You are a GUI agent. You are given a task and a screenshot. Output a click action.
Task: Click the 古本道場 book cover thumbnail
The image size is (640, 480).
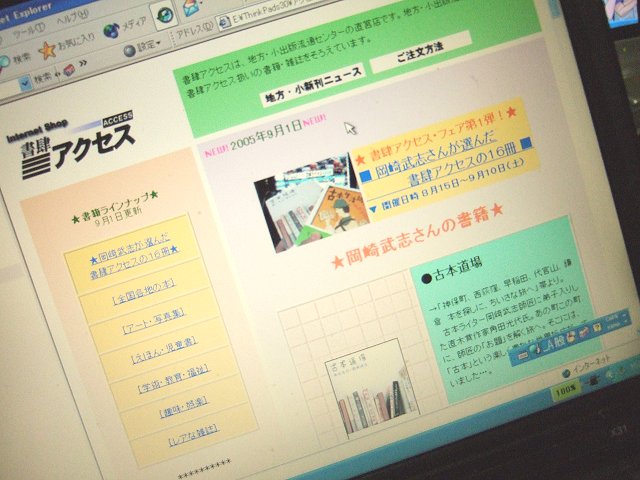click(x=371, y=392)
